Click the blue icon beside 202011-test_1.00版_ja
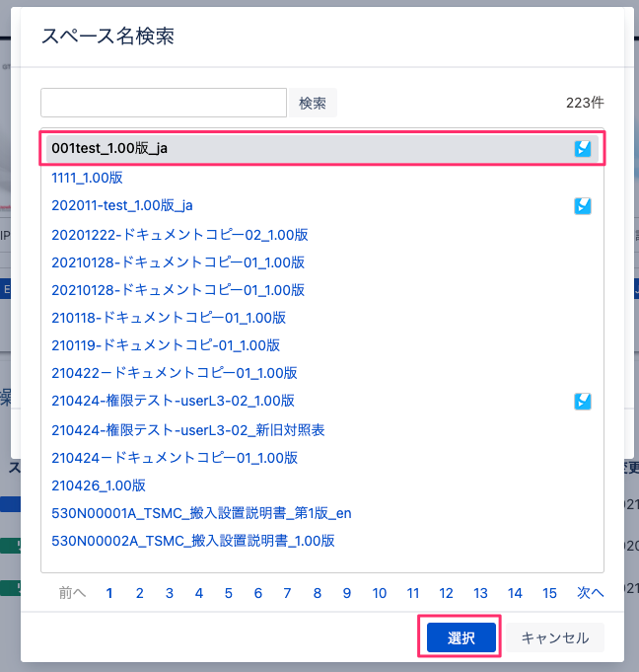This screenshot has height=672, width=639. 583,206
